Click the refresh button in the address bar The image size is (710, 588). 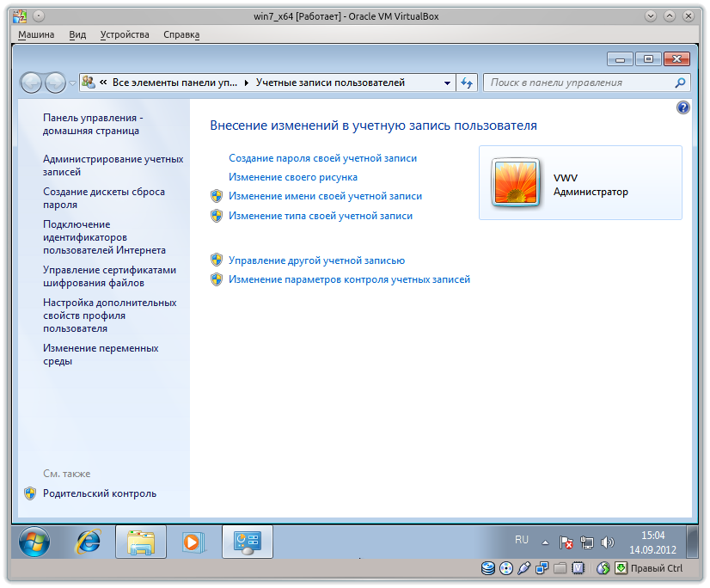[466, 83]
